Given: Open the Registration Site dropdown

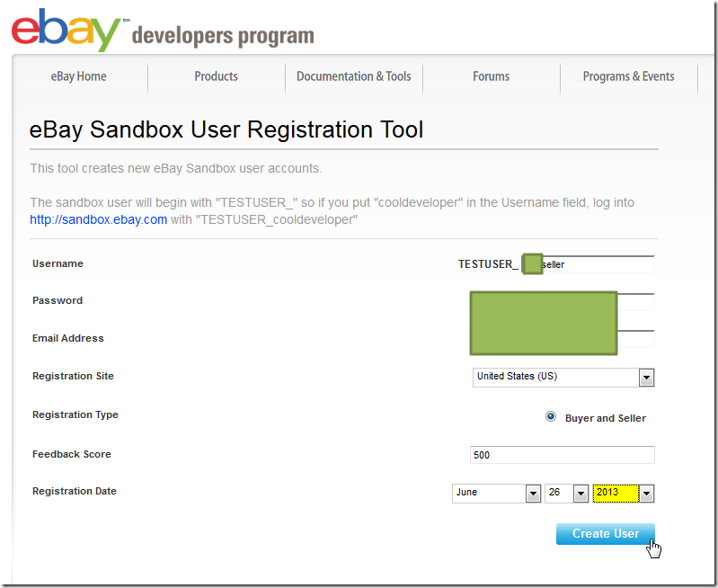Looking at the screenshot, I should point(563,378).
